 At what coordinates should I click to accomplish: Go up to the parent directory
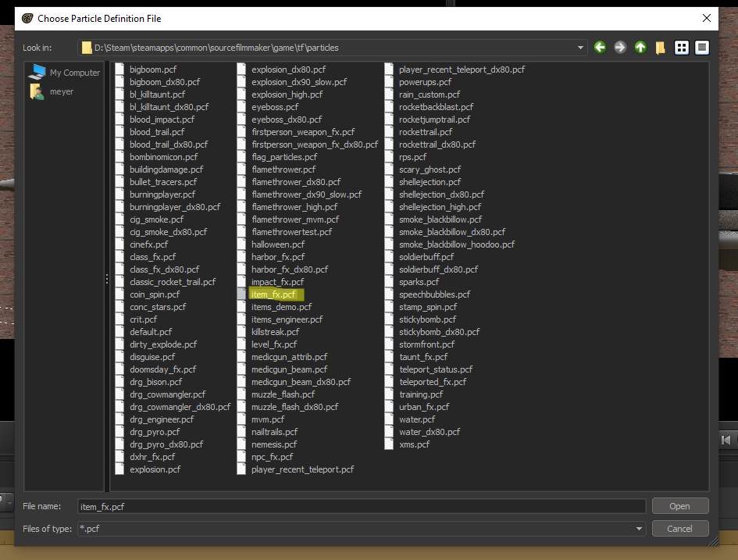(x=640, y=48)
